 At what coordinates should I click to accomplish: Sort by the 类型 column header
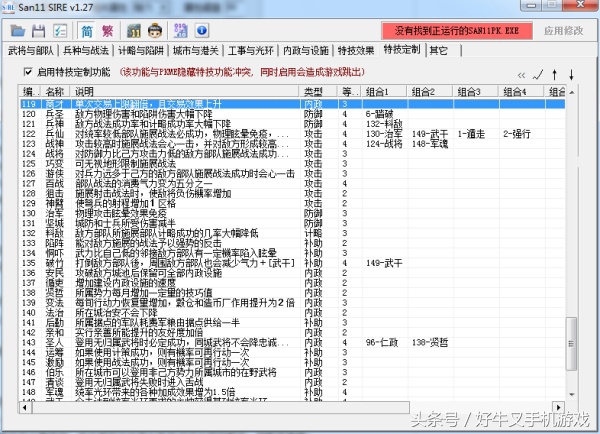(x=318, y=91)
